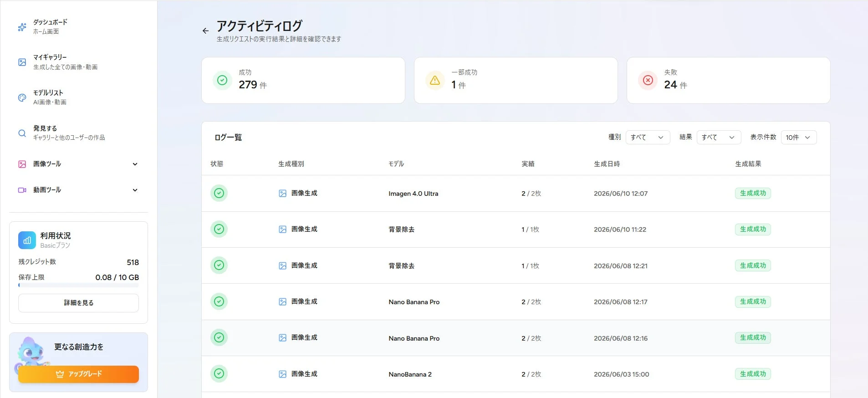Click the 生成日時 column header
The height and width of the screenshot is (398, 868).
pos(607,164)
